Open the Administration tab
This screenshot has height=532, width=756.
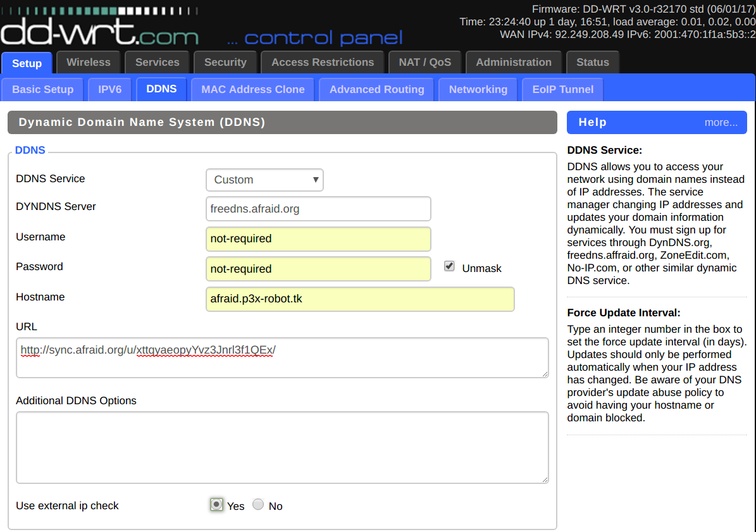514,62
